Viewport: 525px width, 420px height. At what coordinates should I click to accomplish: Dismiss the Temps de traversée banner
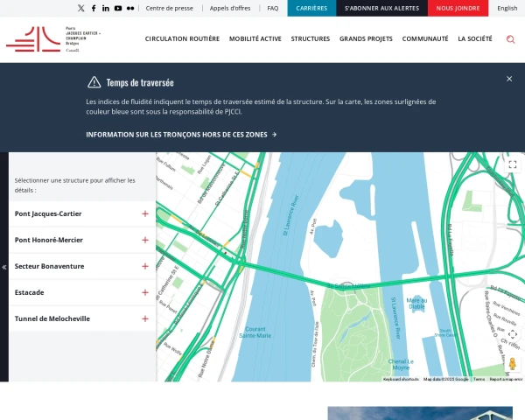509,79
